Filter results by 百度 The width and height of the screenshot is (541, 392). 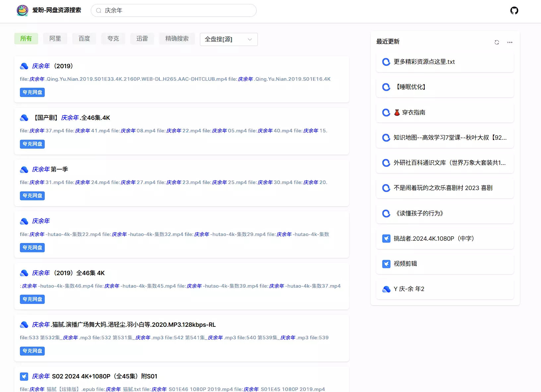(84, 39)
